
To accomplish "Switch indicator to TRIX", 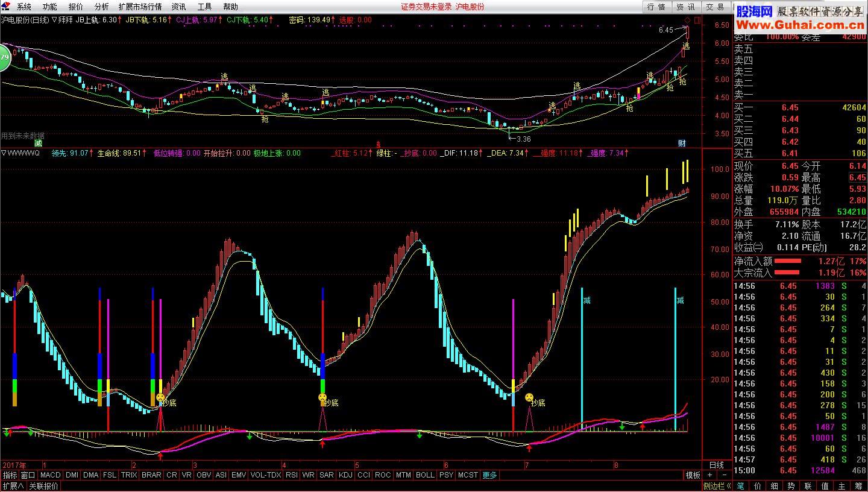I will click(x=129, y=475).
